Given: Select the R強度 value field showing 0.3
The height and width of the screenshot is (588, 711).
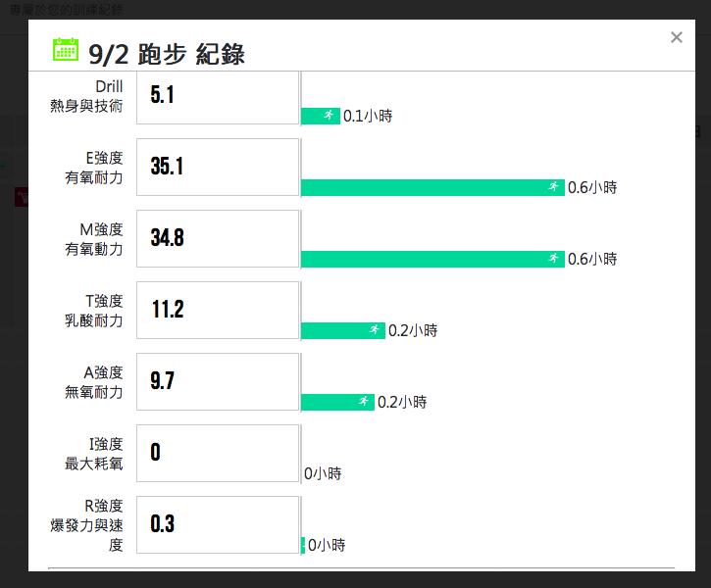Looking at the screenshot, I should (218, 525).
